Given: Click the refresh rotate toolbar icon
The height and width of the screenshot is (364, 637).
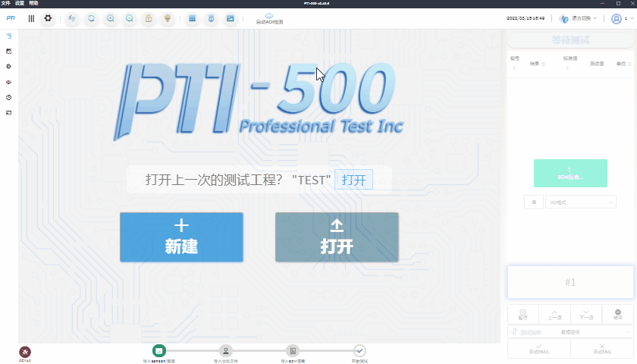Looking at the screenshot, I should tap(92, 19).
